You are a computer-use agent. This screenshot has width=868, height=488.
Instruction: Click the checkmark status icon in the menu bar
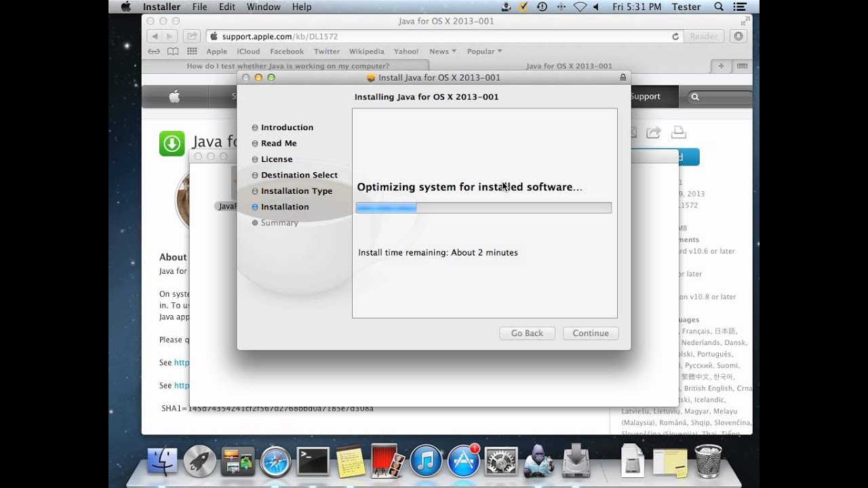tap(524, 7)
